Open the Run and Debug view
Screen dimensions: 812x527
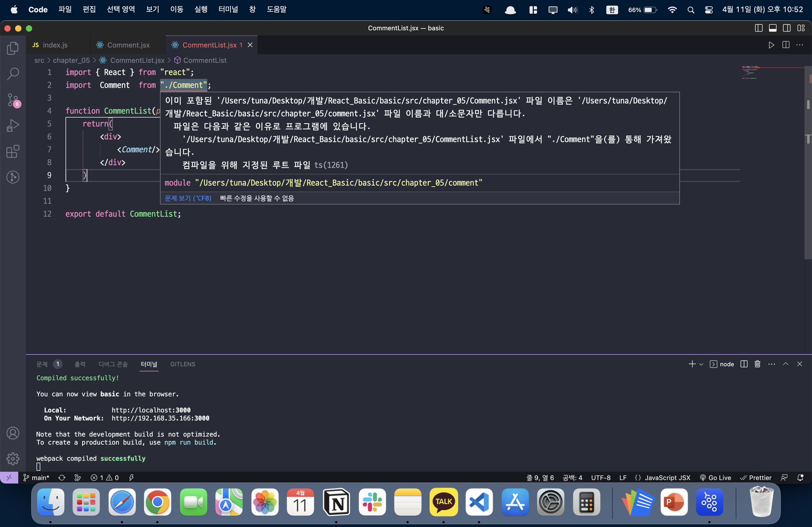[x=13, y=125]
